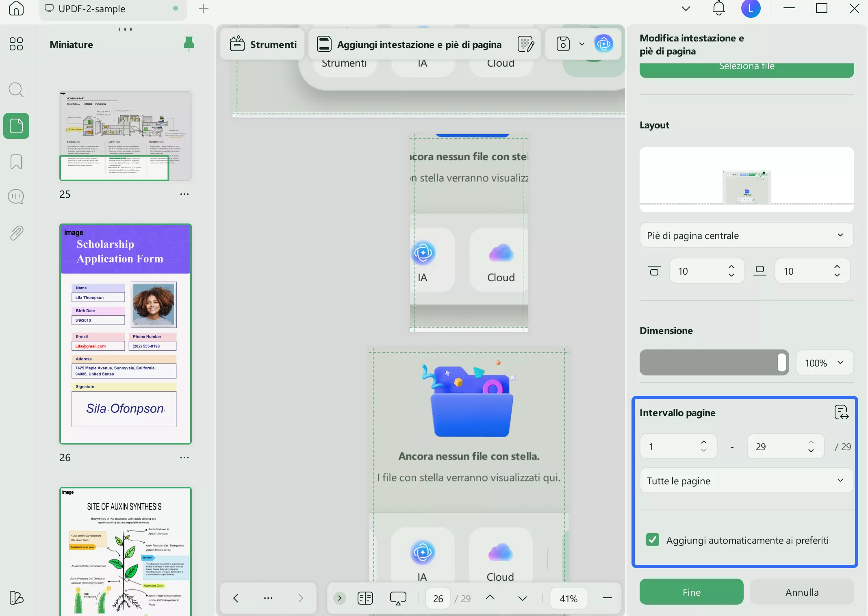The height and width of the screenshot is (616, 868).
Task: Open the Strumenti menu
Action: pyautogui.click(x=263, y=44)
